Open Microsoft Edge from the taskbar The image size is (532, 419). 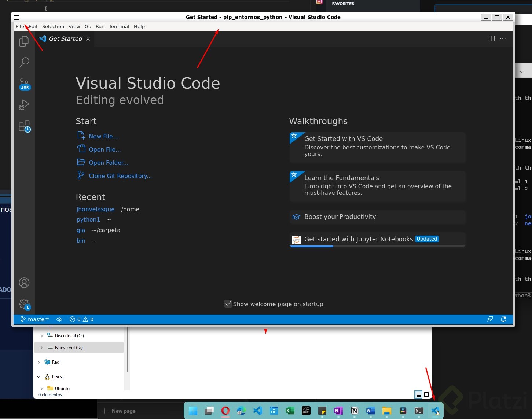click(x=241, y=411)
